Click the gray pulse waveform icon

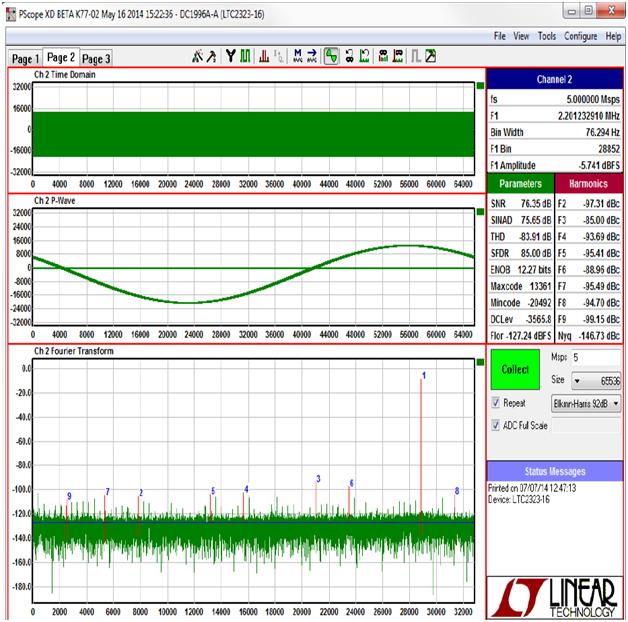[x=415, y=57]
